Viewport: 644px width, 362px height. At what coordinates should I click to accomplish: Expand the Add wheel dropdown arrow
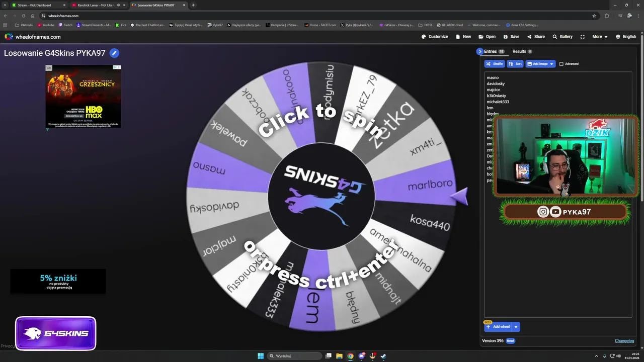516,327
